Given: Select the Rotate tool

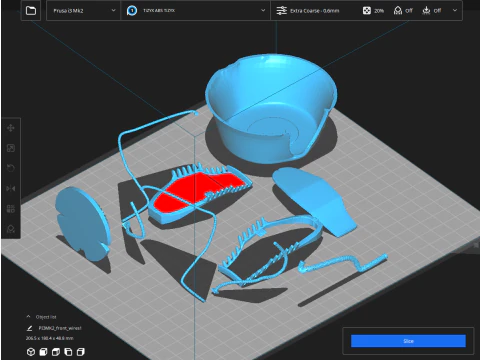Looking at the screenshot, I should click(11, 168).
